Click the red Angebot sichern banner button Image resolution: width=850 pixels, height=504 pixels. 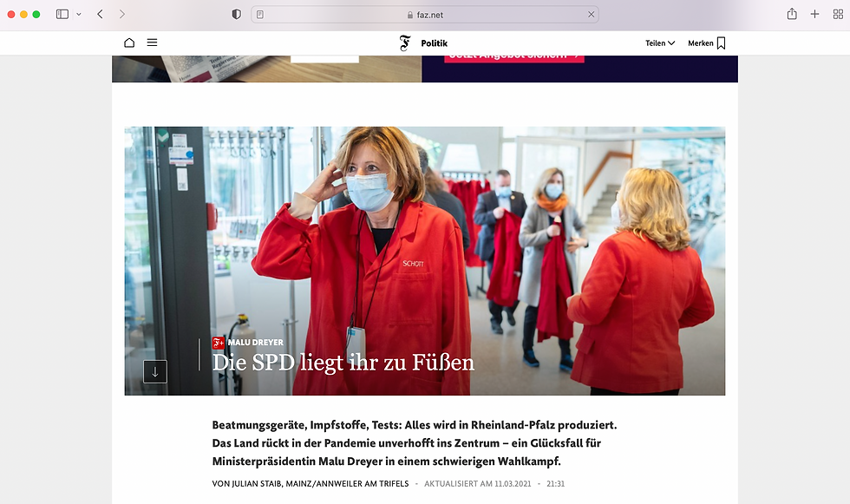click(x=513, y=56)
